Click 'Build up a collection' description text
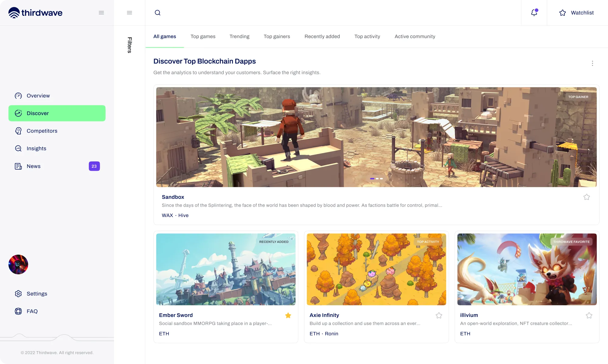 (365, 324)
